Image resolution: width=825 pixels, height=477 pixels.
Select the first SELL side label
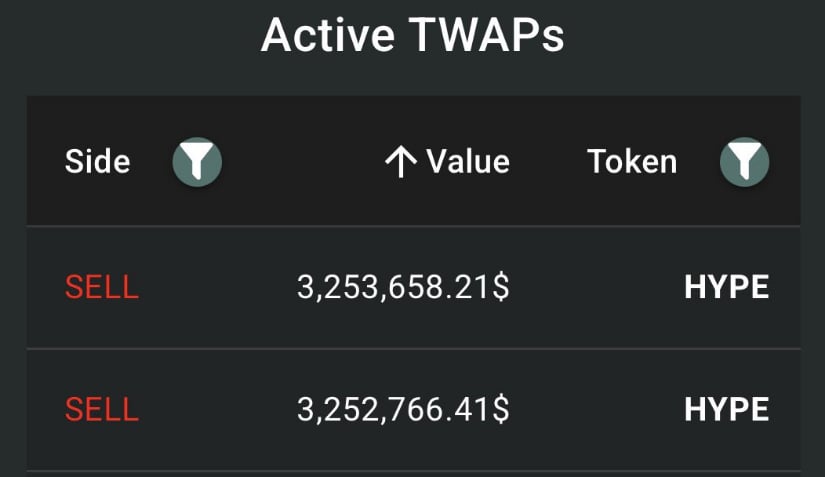(102, 287)
